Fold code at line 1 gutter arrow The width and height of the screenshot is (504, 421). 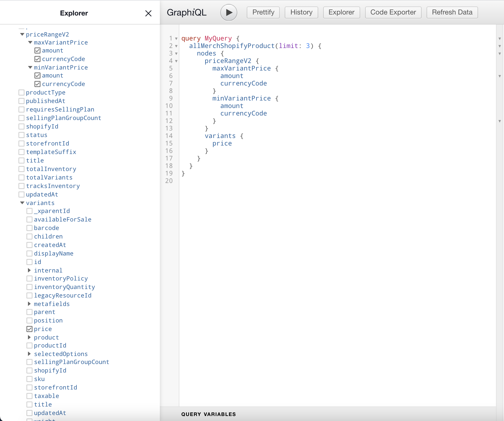pyautogui.click(x=176, y=38)
